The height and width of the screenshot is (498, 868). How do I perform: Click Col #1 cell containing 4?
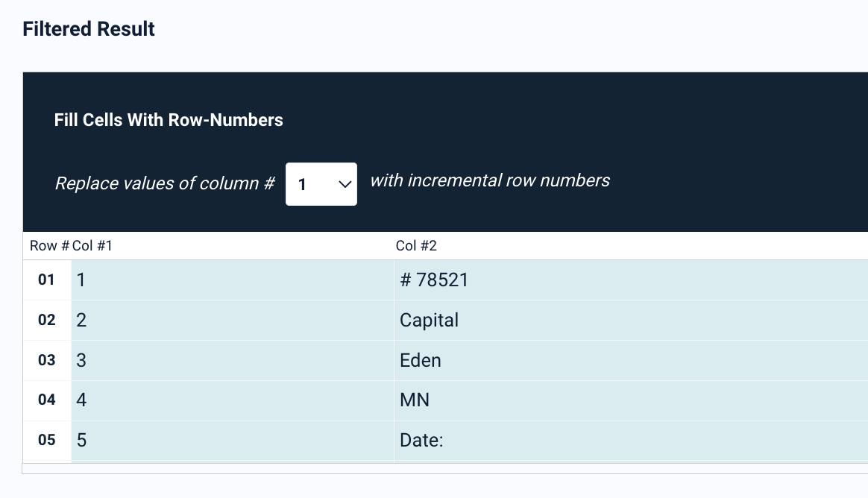(x=232, y=400)
